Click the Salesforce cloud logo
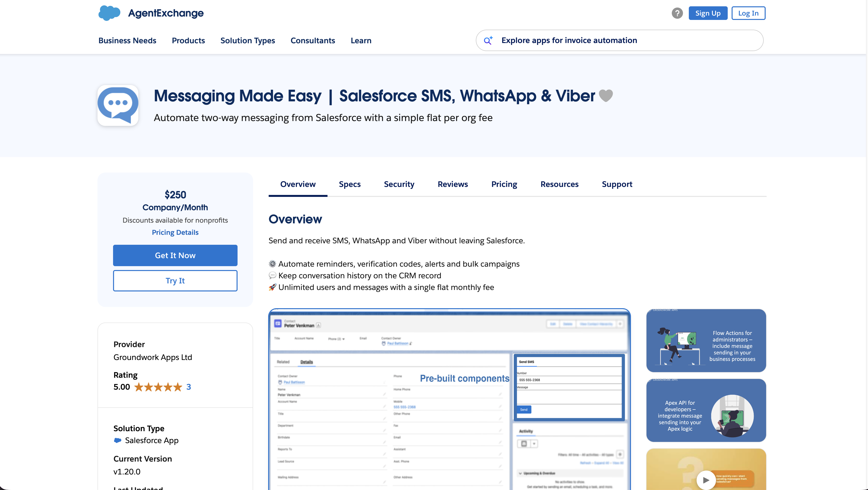 click(109, 13)
